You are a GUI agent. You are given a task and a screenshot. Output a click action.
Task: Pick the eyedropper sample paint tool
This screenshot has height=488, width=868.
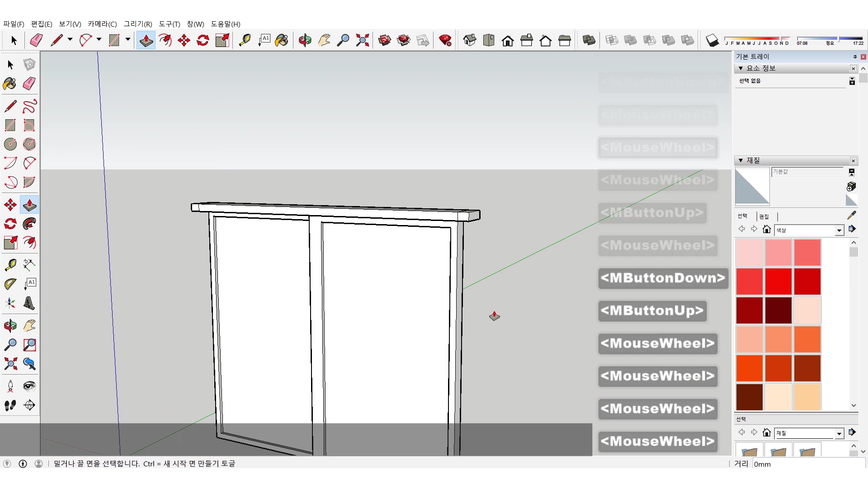[x=851, y=215]
